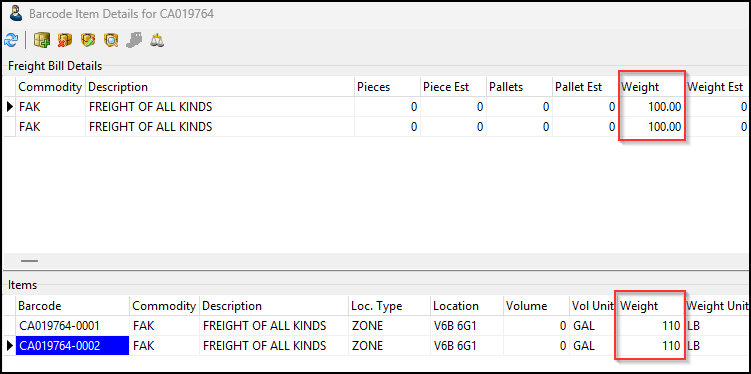Click the first row's 100.00 weight cell

pyautogui.click(x=651, y=107)
